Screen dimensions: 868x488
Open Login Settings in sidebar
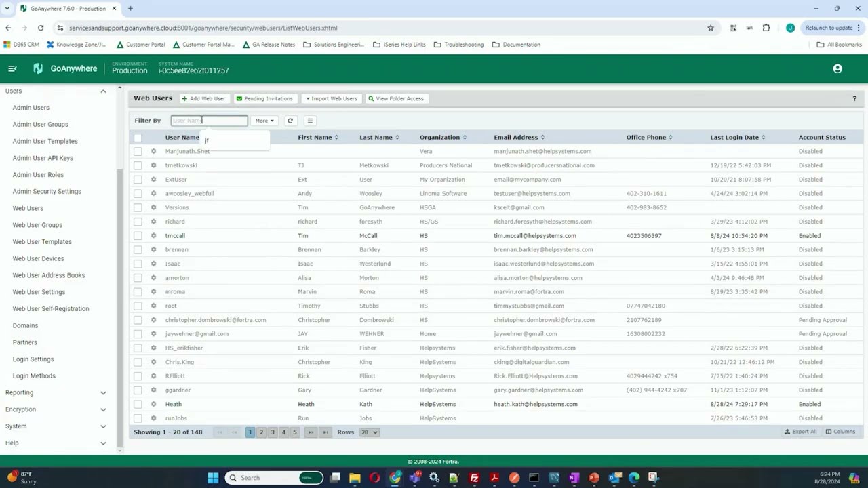point(33,359)
